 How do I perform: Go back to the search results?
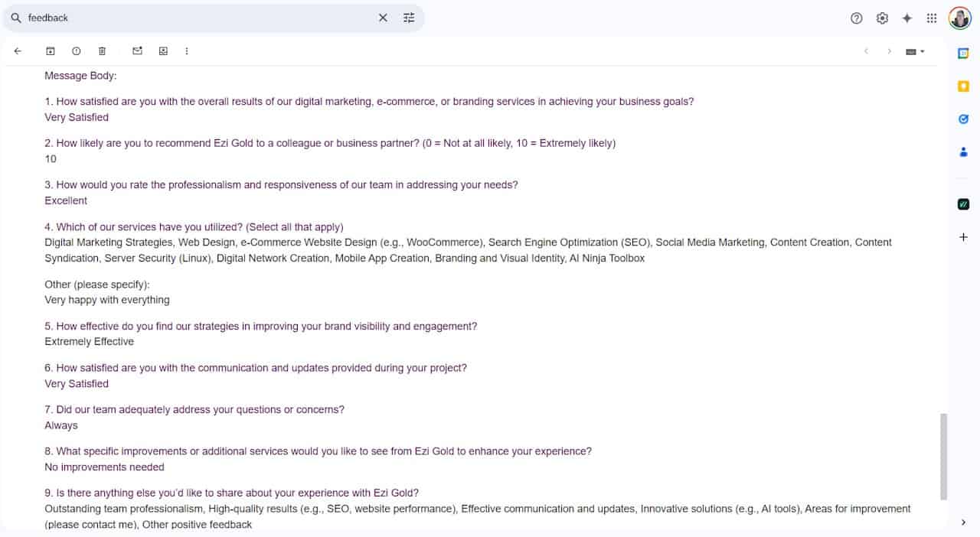tap(18, 51)
